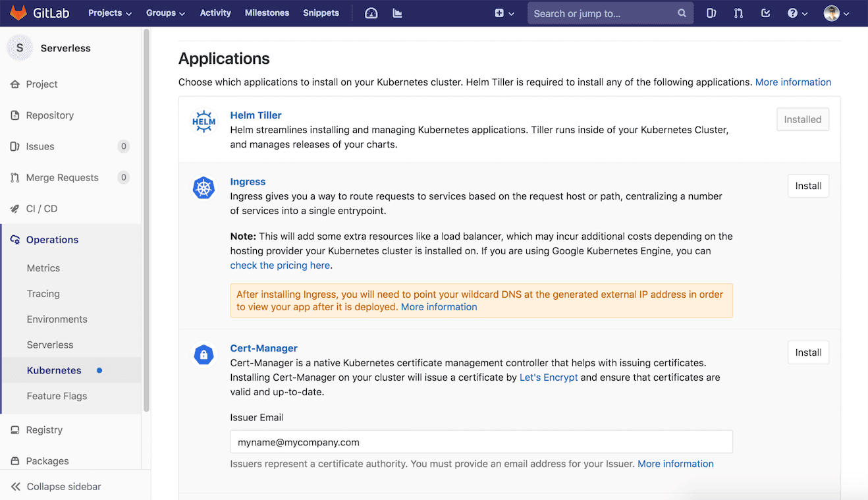
Task: Expand the Help dropdown menu
Action: pos(797,13)
